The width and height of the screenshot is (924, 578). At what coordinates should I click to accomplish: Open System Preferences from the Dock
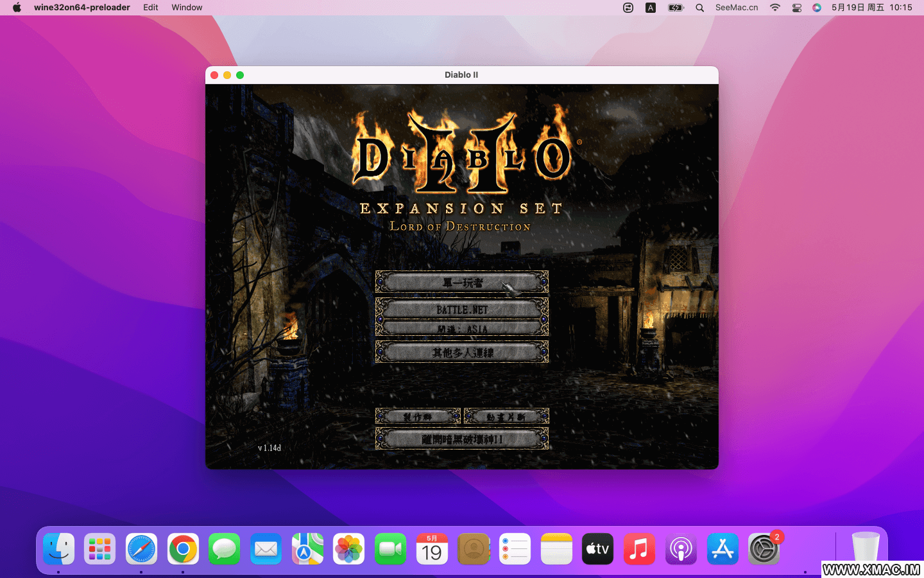(764, 549)
